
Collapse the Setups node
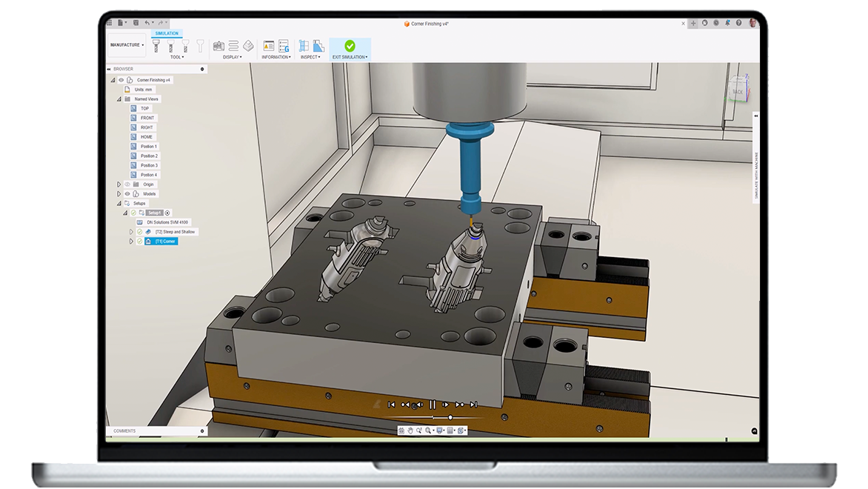119,203
